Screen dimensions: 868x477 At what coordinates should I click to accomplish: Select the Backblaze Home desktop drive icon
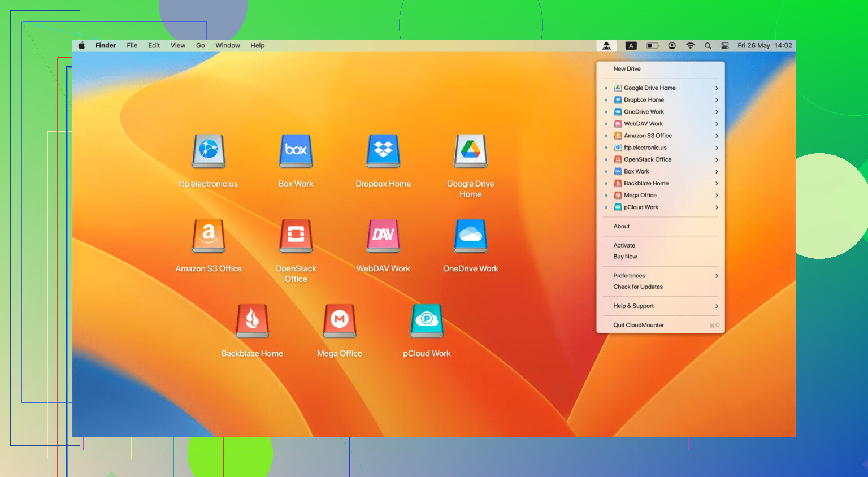coord(252,321)
